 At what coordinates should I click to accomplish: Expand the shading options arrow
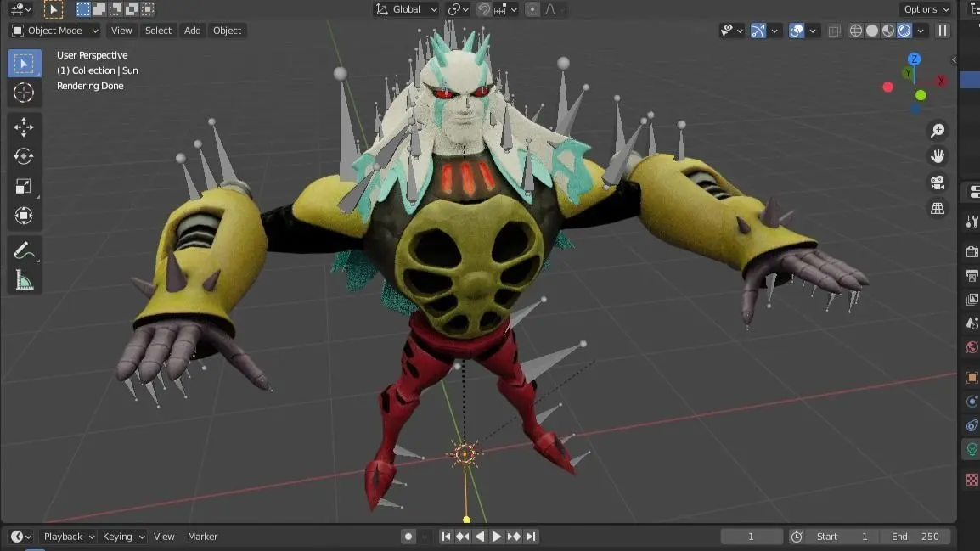(x=921, y=31)
